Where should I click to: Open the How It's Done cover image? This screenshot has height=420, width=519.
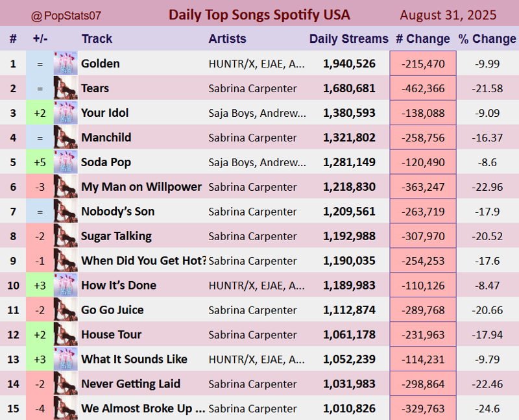(x=66, y=285)
